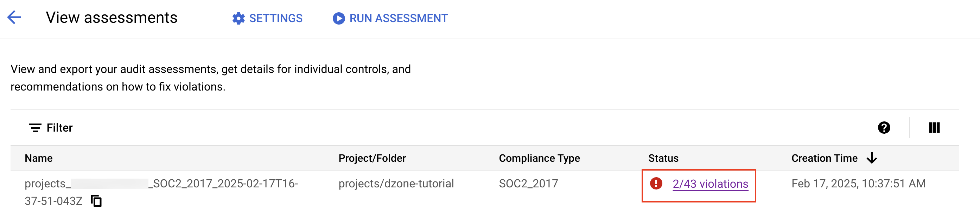The image size is (980, 213).
Task: Click the projects/dzone-tutorial project entry
Action: coord(396,184)
